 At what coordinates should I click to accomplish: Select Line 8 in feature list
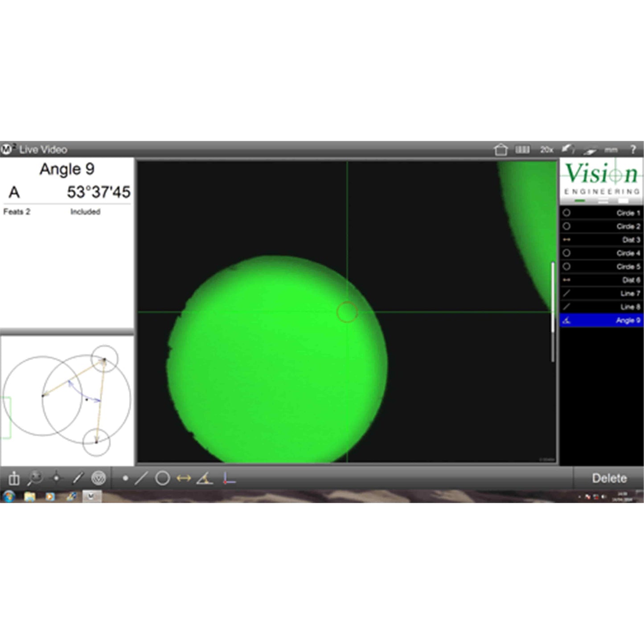point(602,307)
